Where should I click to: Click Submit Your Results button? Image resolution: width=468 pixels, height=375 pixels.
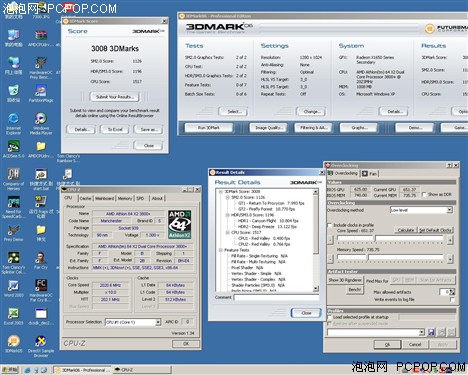[x=115, y=97]
